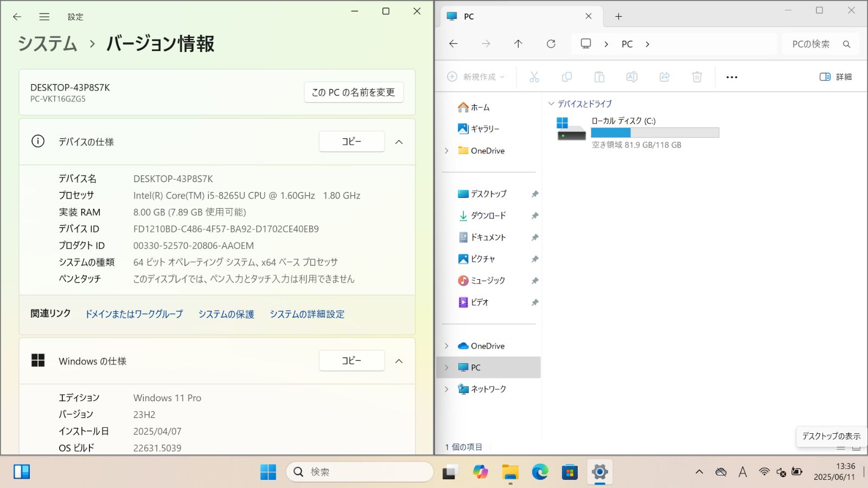This screenshot has height=488, width=868.
Task: Click Explorer forward arrow
Action: point(486,44)
